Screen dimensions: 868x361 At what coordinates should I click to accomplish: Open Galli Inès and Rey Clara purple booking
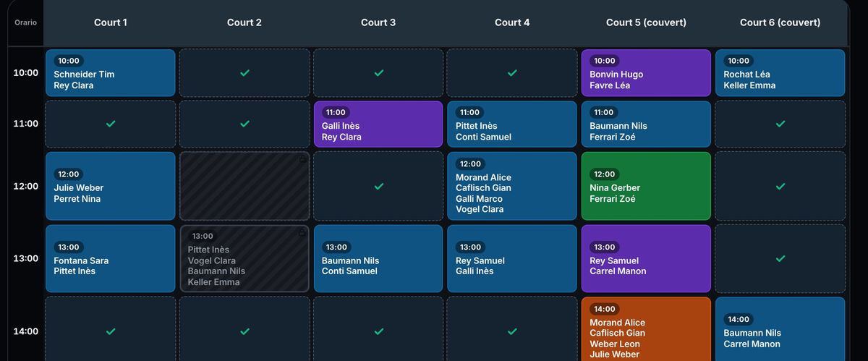tap(378, 124)
